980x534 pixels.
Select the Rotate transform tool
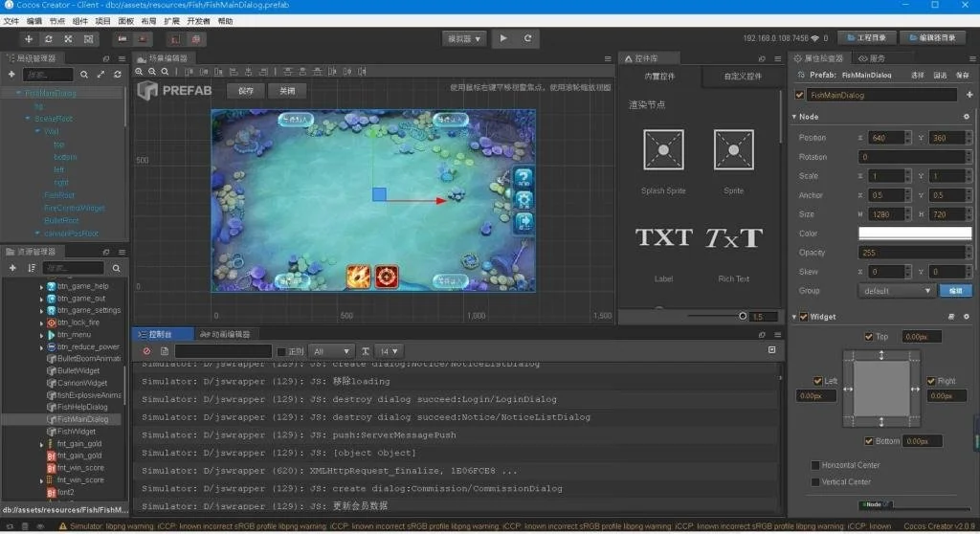tap(49, 39)
